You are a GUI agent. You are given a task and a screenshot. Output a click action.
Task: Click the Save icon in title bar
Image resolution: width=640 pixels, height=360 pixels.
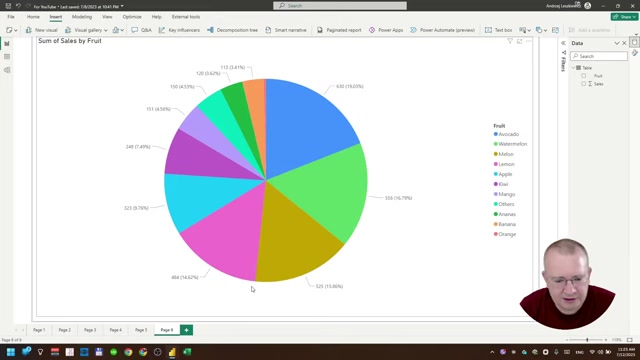tap(8, 6)
